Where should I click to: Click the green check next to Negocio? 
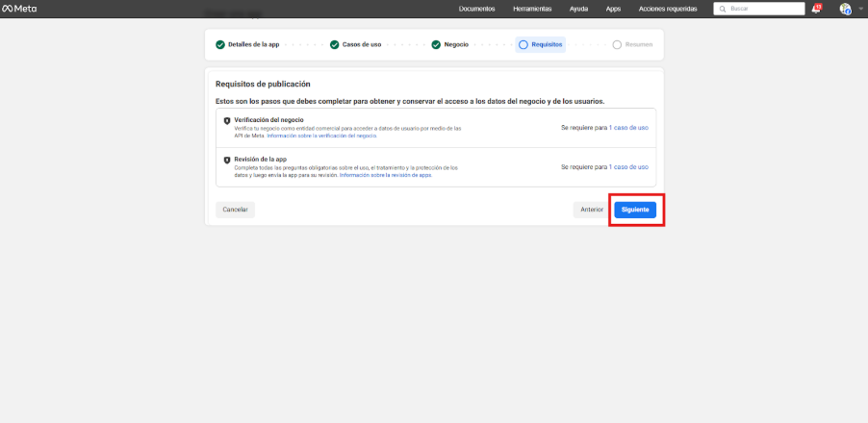point(436,44)
